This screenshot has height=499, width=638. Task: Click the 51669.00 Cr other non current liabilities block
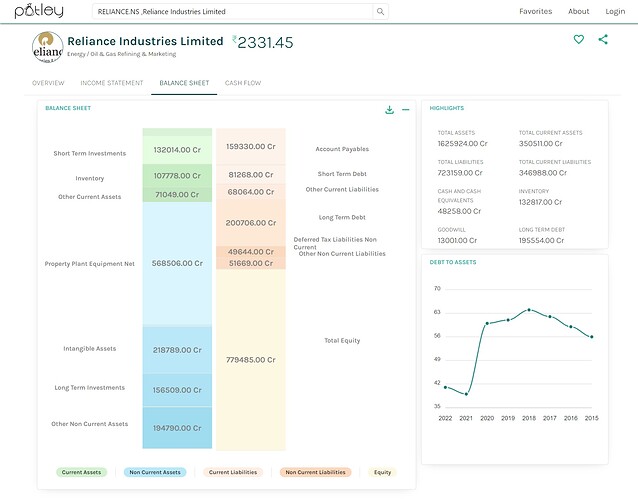pos(251,263)
